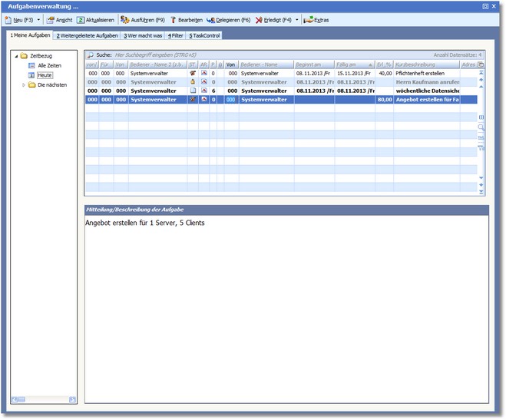Image resolution: width=506 pixels, height=420 pixels.
Task: Collapse the Zeitbezug tree node
Action: click(x=16, y=56)
